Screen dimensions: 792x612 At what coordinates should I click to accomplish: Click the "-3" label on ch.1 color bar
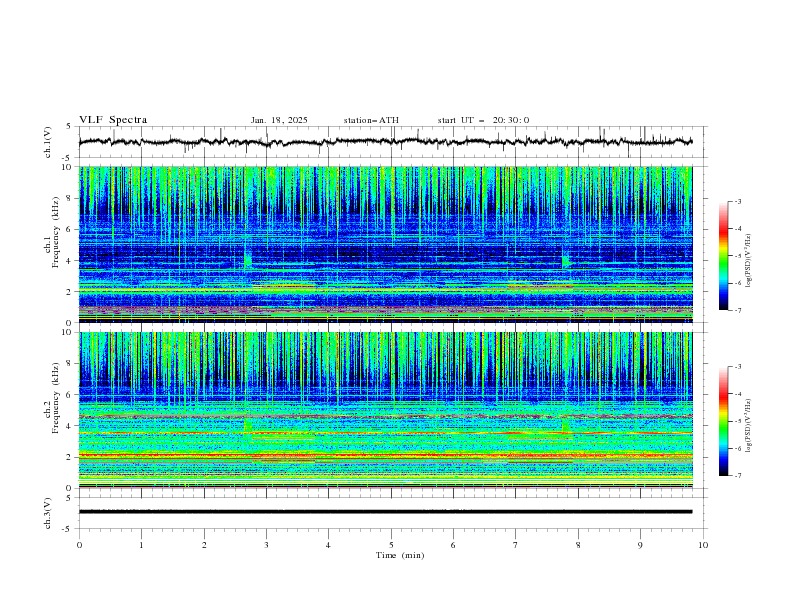click(738, 201)
